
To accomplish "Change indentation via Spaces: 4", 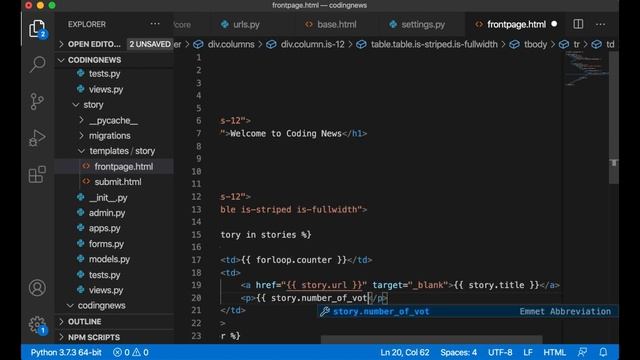I will pyautogui.click(x=458, y=352).
